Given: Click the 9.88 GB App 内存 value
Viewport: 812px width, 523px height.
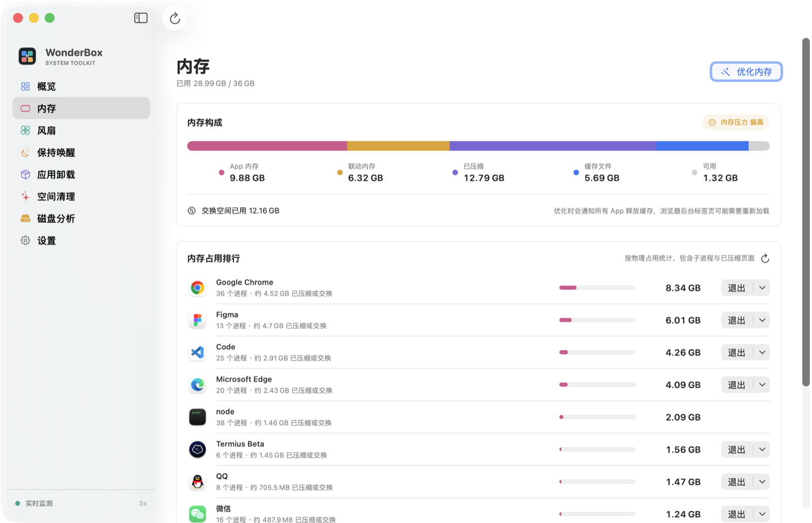Looking at the screenshot, I should pos(247,178).
